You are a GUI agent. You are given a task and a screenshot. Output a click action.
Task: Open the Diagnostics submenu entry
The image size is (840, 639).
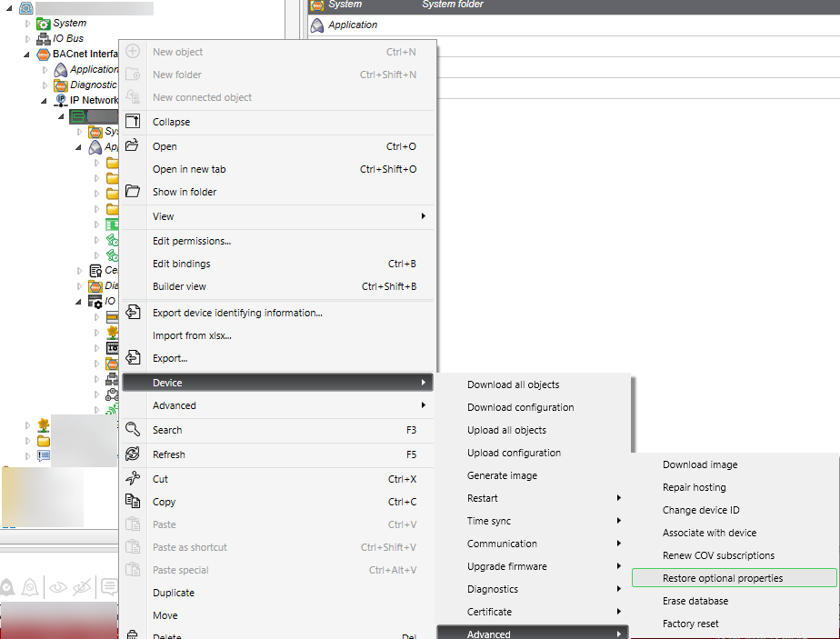[532, 589]
